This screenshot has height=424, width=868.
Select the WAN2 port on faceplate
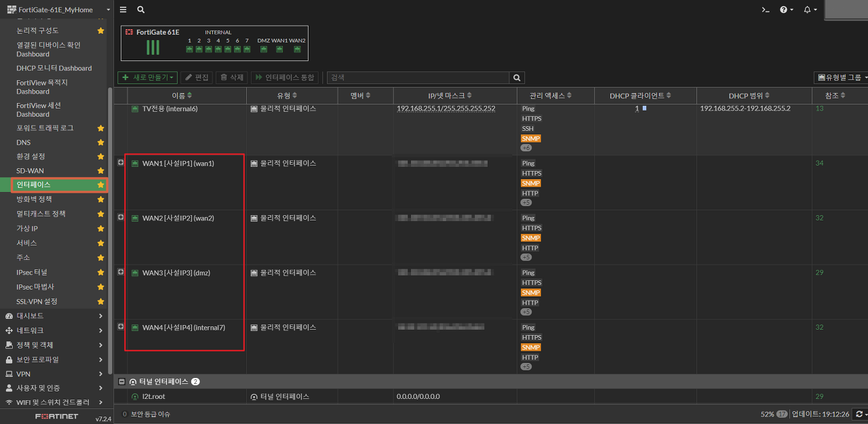click(297, 50)
